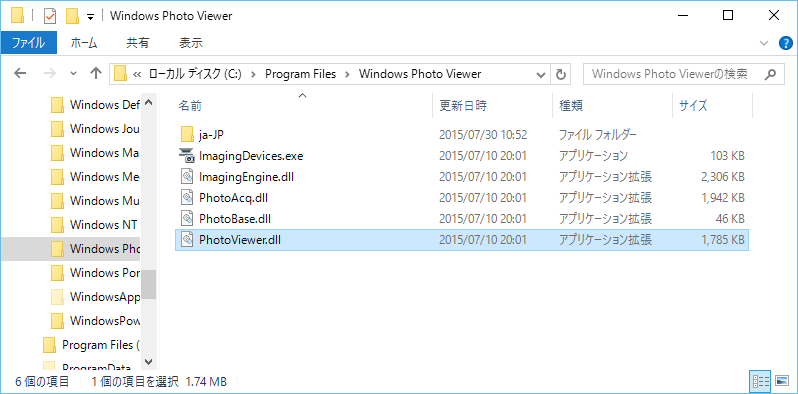This screenshot has width=798, height=394.
Task: Select Windows Ma folder in navigation tree
Action: coord(95,153)
